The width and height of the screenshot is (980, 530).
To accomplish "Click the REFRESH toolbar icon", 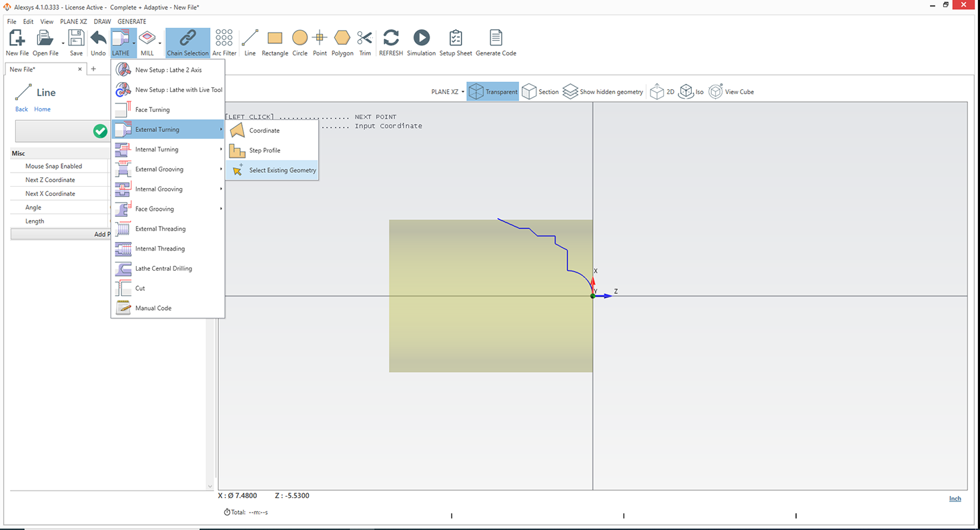I will click(391, 38).
